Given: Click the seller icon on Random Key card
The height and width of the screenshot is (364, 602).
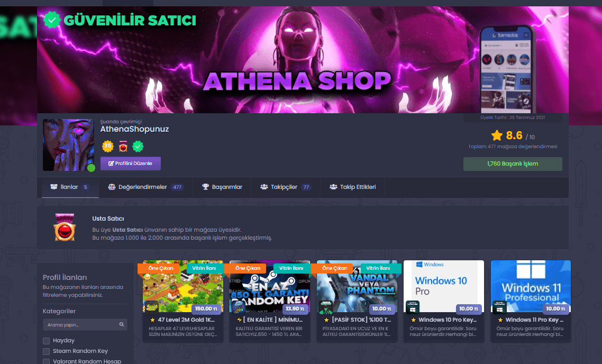Looking at the screenshot, I should tap(239, 307).
